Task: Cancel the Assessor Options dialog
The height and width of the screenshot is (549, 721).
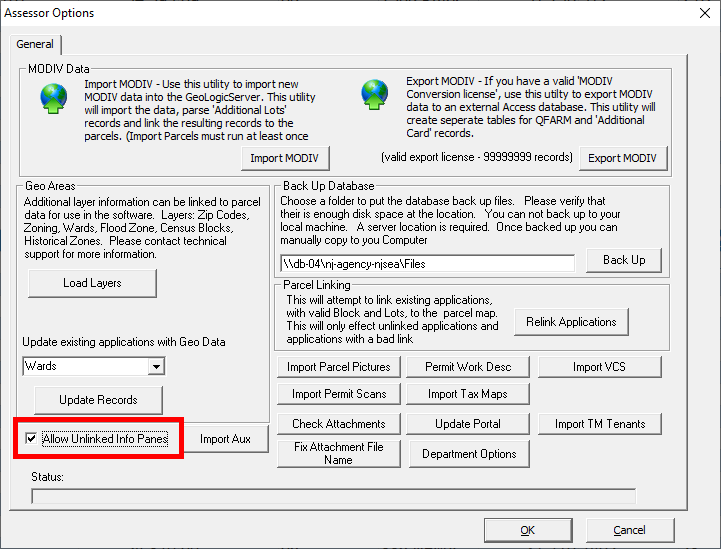Action: [630, 530]
